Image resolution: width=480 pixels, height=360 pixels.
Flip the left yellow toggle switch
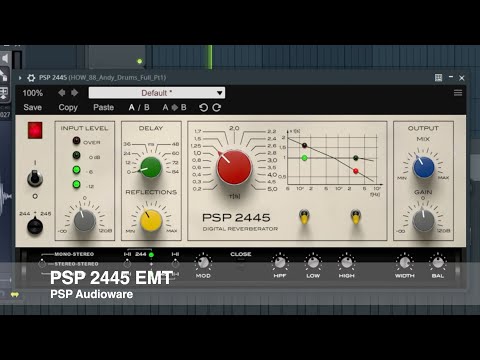point(304,217)
